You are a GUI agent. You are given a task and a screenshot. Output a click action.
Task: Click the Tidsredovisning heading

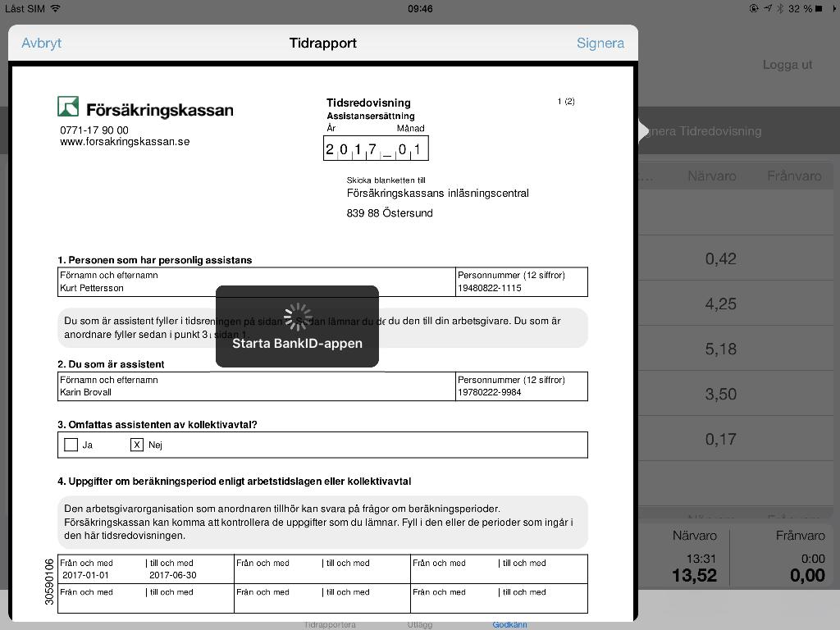click(368, 103)
